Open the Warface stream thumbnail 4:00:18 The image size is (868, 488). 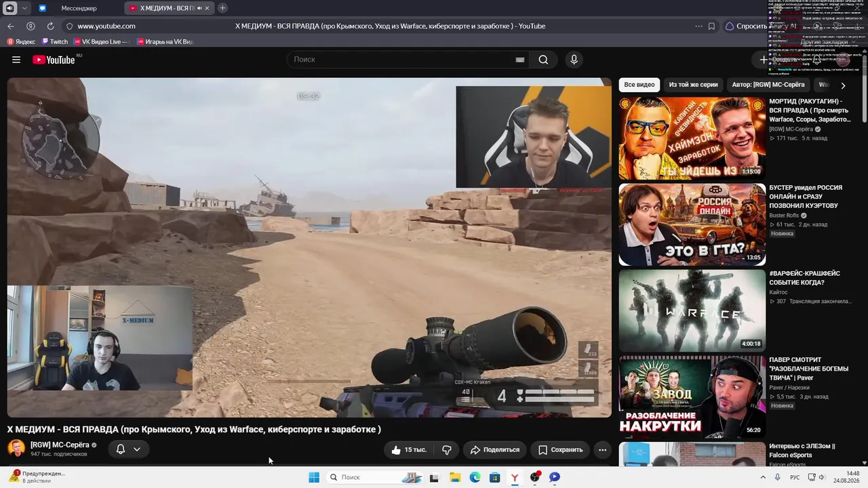point(692,310)
